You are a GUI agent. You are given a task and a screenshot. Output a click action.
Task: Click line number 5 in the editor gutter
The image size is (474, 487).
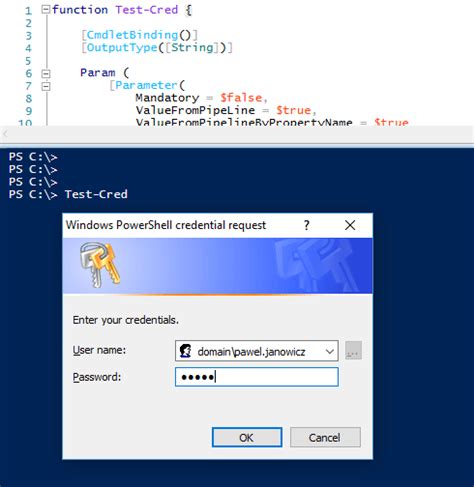point(28,61)
